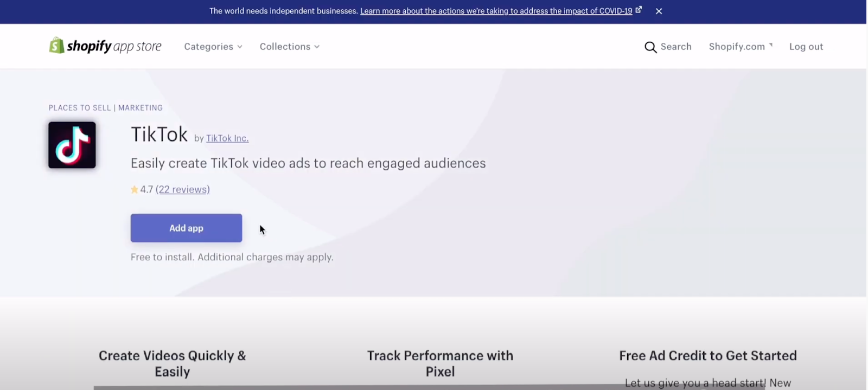This screenshot has width=868, height=390.
Task: Click 'Create Videos Quickly & Easily' heading
Action: (x=173, y=363)
